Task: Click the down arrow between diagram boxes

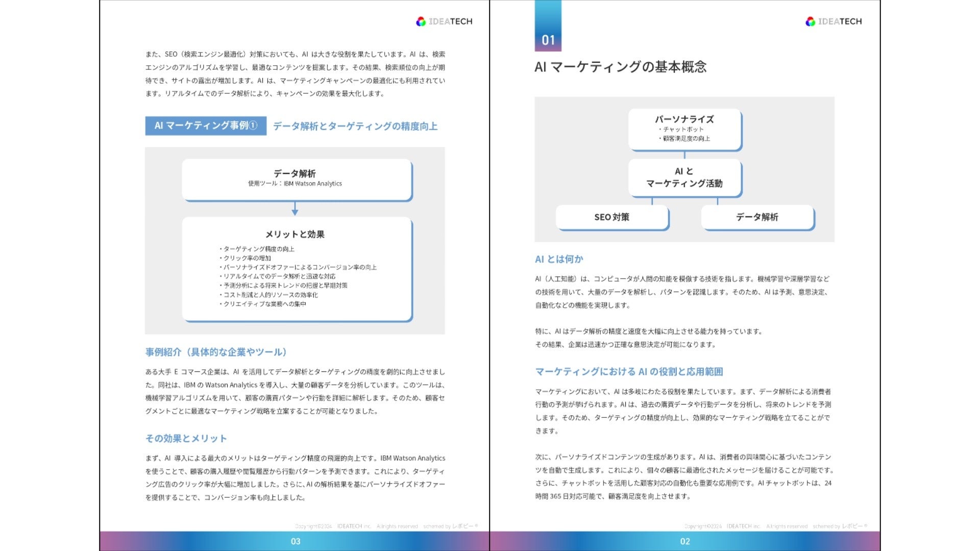Action: tap(295, 209)
